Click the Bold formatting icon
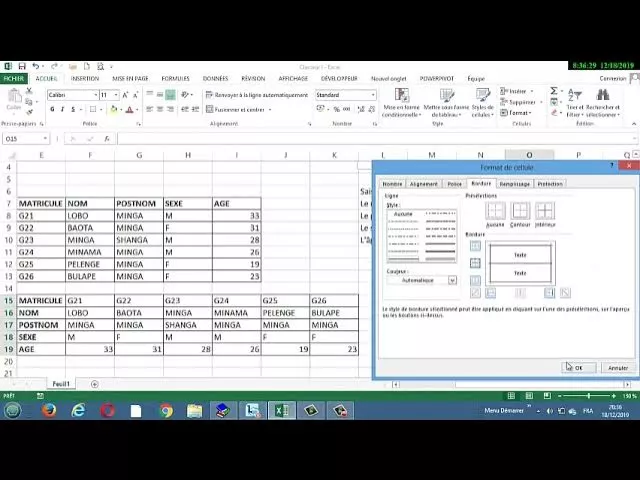The width and height of the screenshot is (640, 480). [51, 110]
